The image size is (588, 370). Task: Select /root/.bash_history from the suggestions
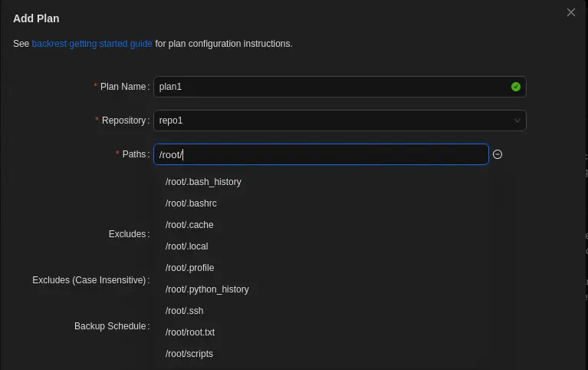point(203,182)
